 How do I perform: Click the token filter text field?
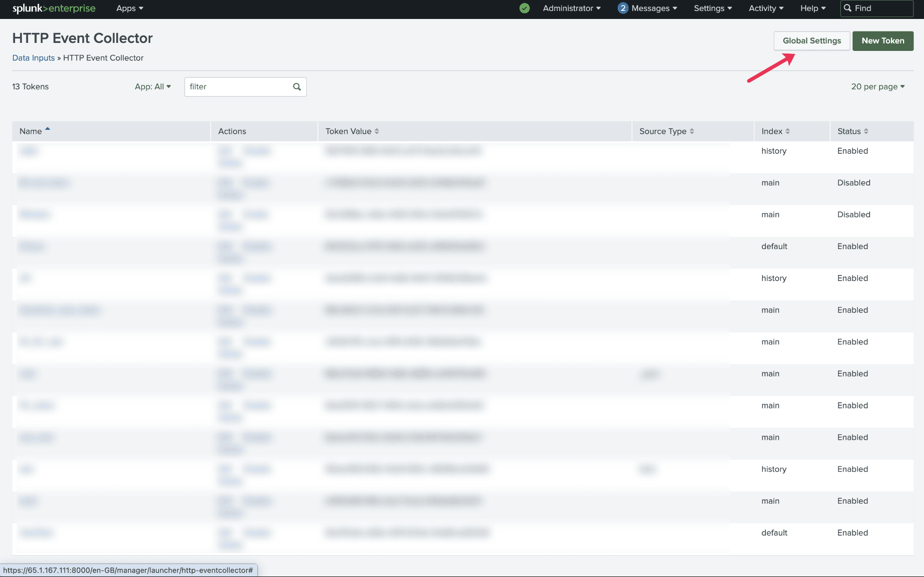(x=245, y=87)
